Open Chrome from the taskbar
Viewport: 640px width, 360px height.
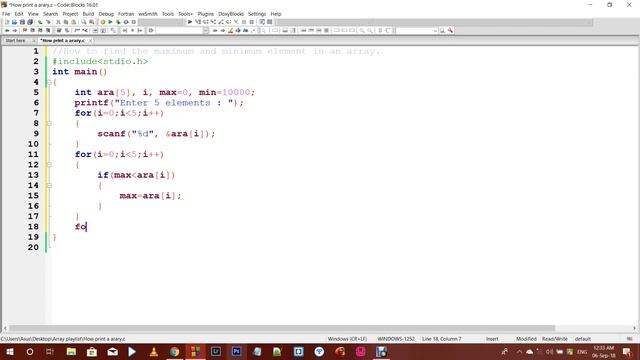point(174,351)
